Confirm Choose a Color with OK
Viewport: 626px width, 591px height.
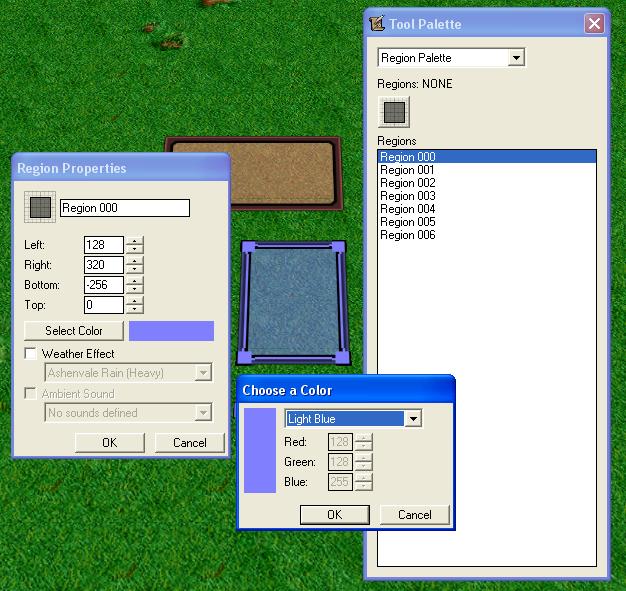[335, 515]
